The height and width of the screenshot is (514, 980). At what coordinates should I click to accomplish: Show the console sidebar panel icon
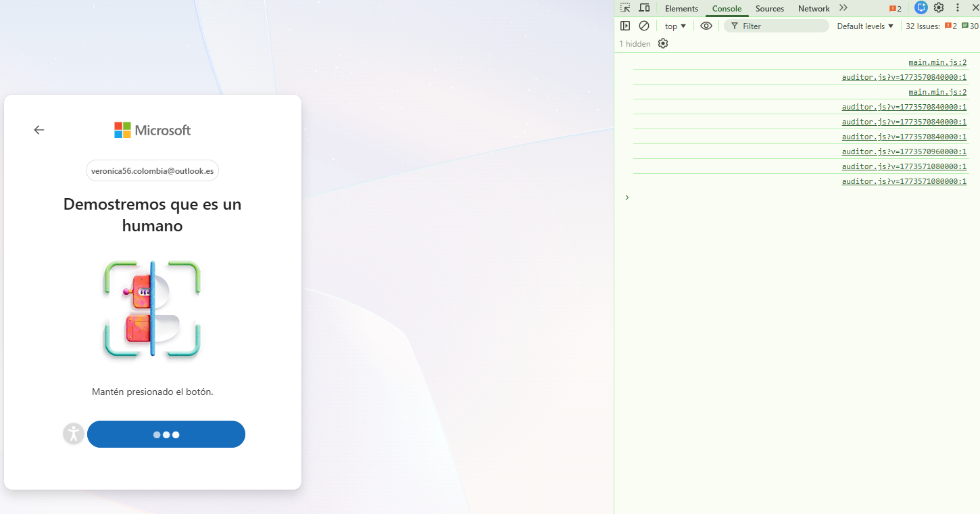point(625,26)
